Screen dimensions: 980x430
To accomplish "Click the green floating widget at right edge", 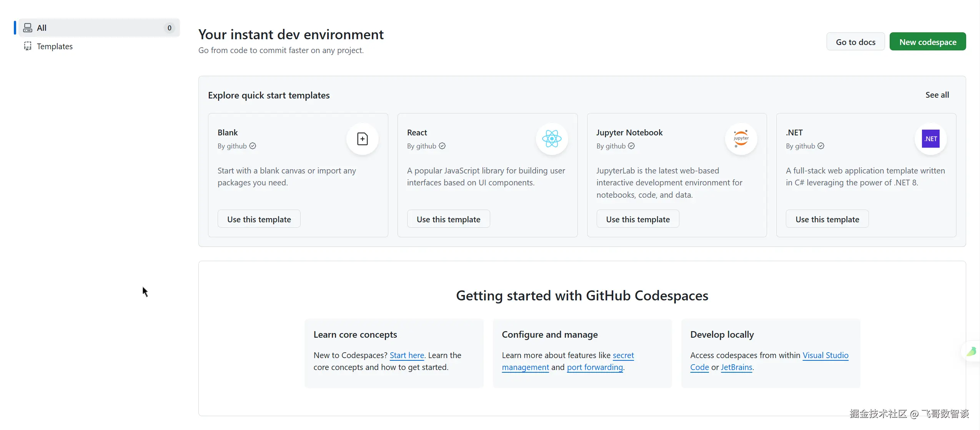I will click(972, 351).
